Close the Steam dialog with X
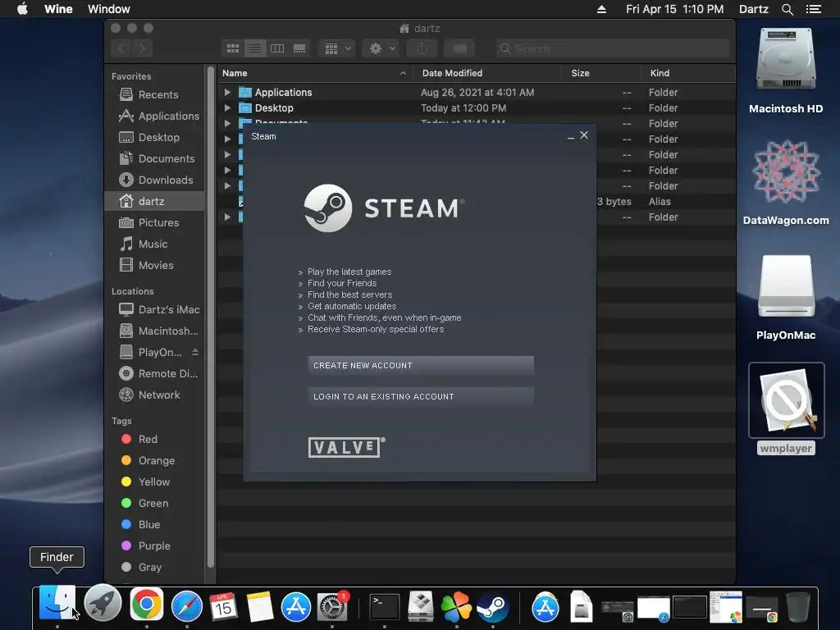Viewport: 840px width, 630px height. [x=584, y=135]
